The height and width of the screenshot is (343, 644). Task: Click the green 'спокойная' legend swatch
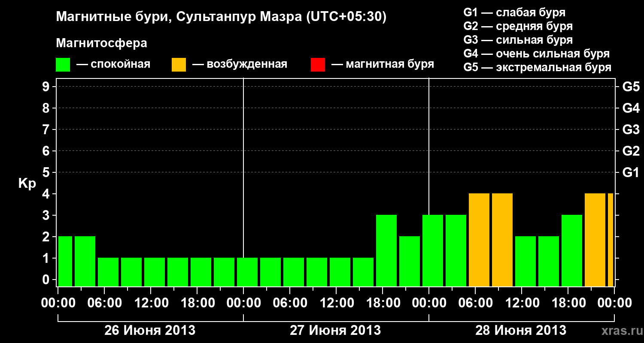tap(63, 65)
